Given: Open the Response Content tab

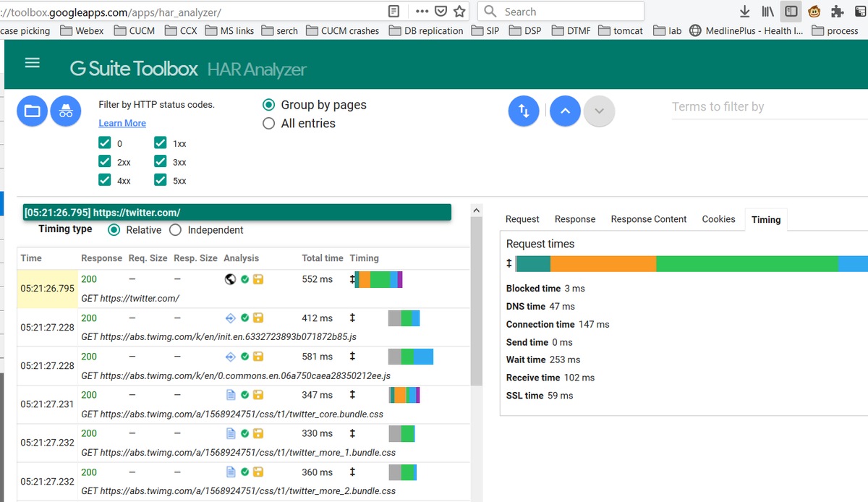Looking at the screenshot, I should [x=649, y=219].
